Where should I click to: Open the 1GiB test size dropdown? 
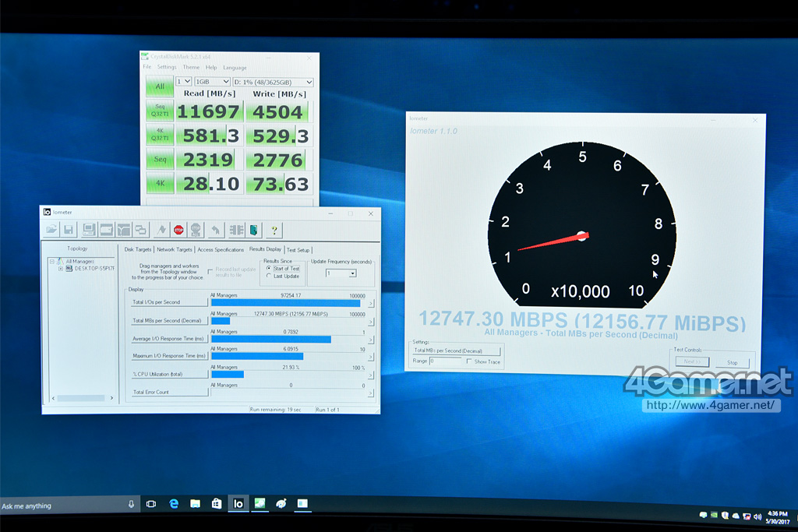pyautogui.click(x=213, y=81)
